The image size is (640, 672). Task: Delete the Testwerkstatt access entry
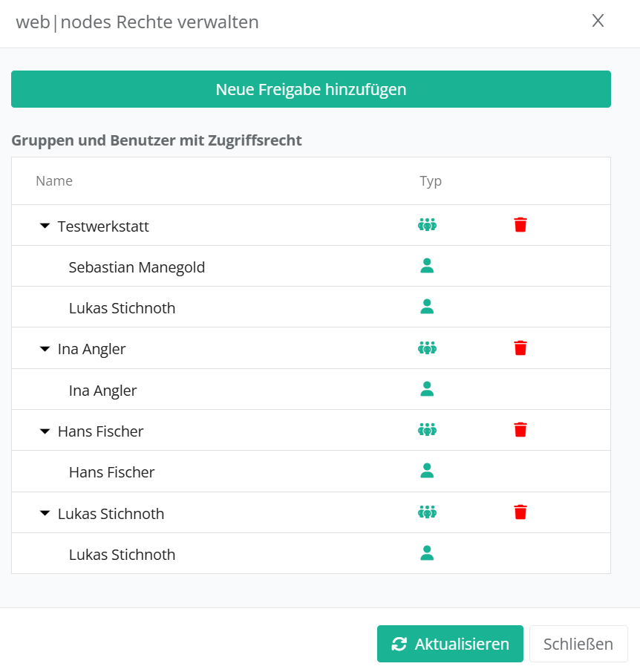click(520, 225)
